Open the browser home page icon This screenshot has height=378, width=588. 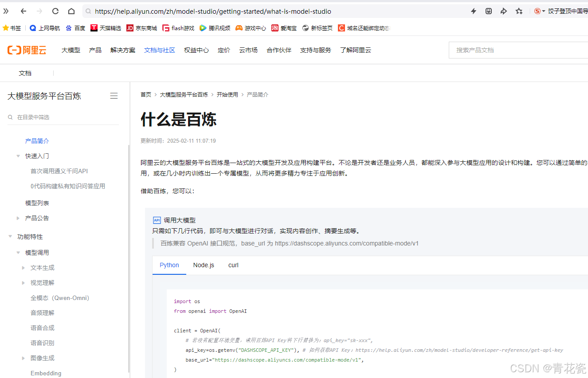click(x=71, y=11)
